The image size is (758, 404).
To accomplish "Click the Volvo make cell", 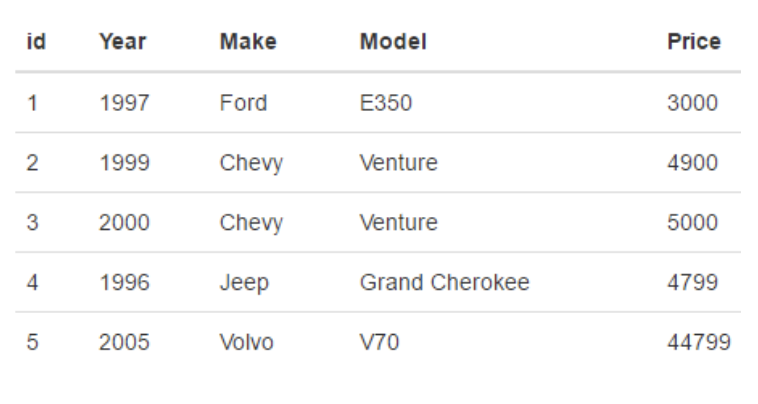I will [x=246, y=343].
